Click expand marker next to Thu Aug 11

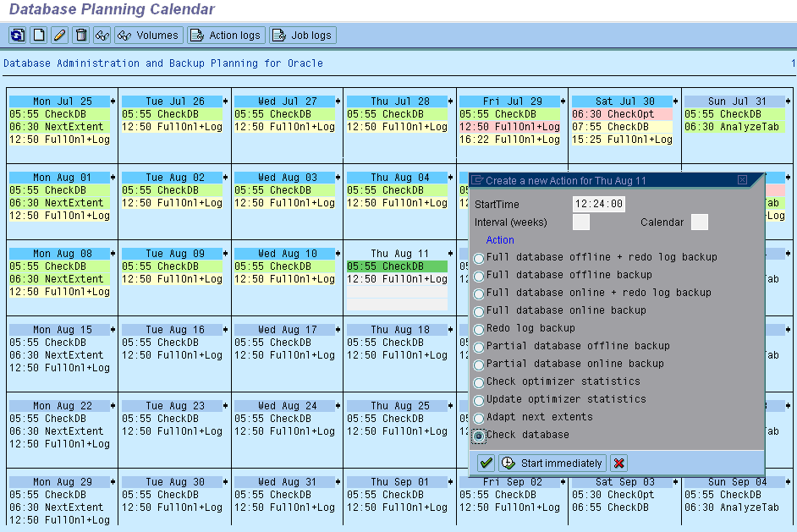point(450,254)
